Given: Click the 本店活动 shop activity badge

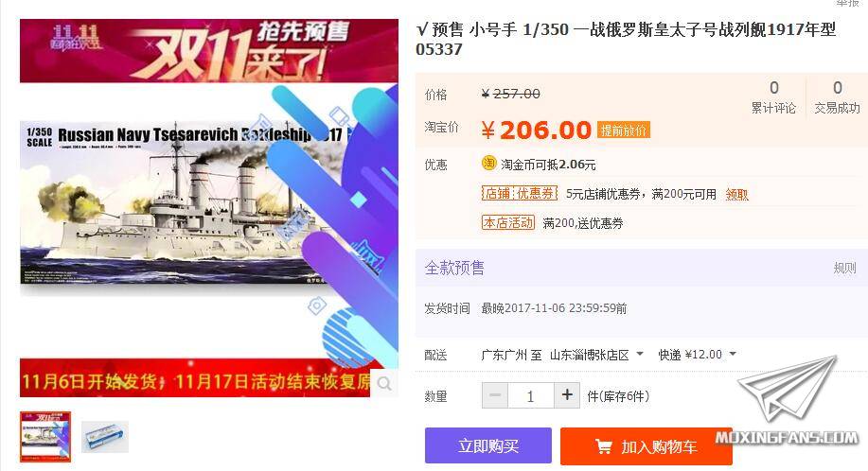Looking at the screenshot, I should pos(508,223).
